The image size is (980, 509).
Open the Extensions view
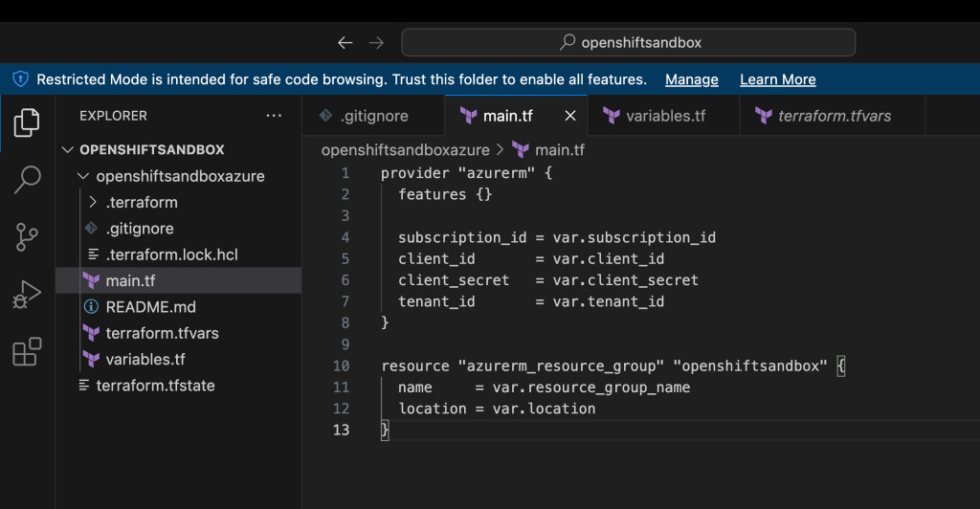tap(27, 352)
